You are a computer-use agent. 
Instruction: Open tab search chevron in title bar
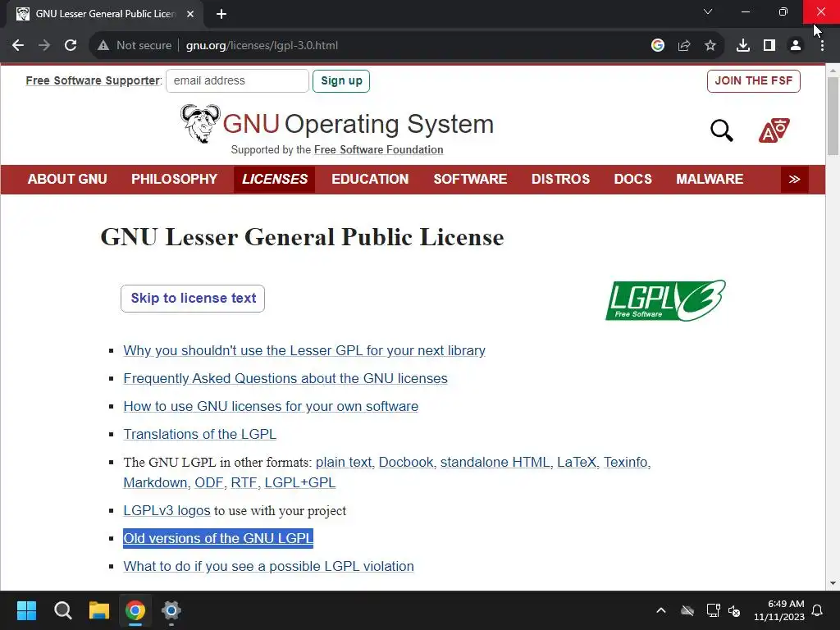[708, 11]
